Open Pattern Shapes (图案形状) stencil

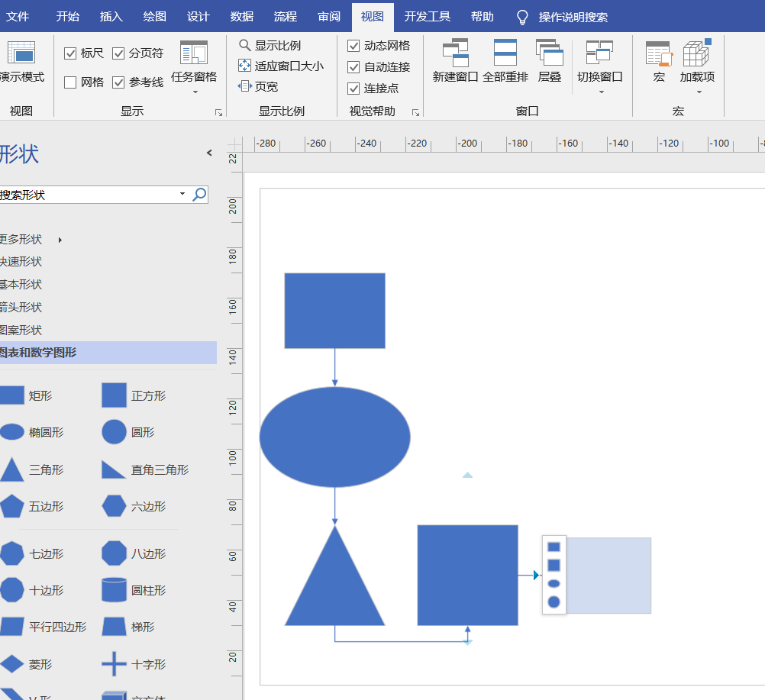(x=21, y=331)
